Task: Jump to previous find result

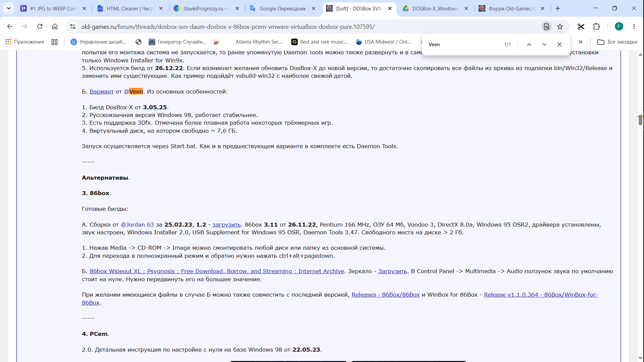Action: (529, 45)
